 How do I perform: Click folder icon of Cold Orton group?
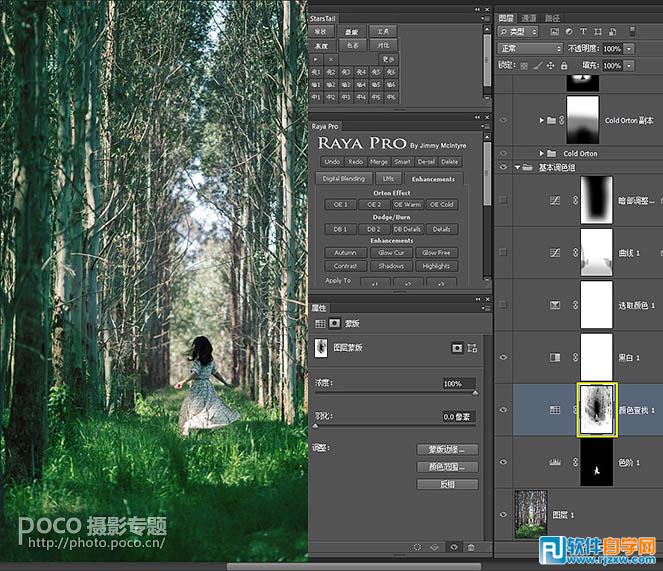551,153
